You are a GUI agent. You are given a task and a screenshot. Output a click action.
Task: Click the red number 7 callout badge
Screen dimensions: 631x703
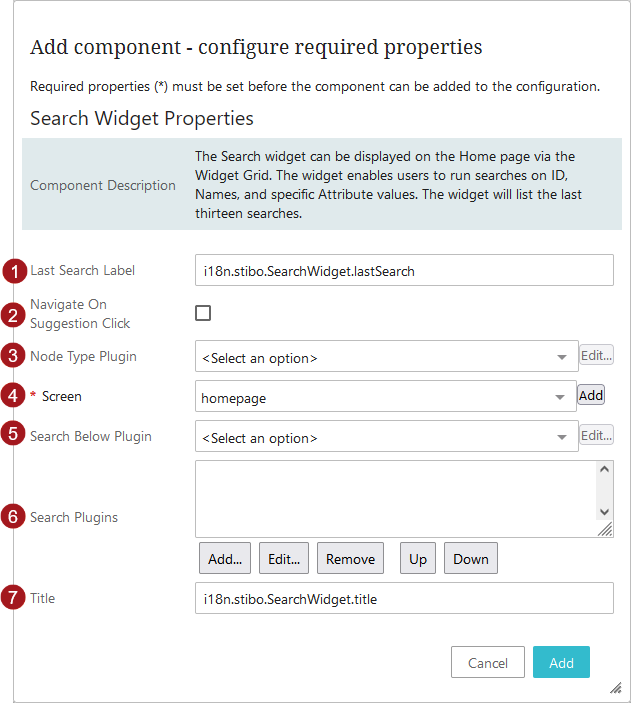(13, 599)
